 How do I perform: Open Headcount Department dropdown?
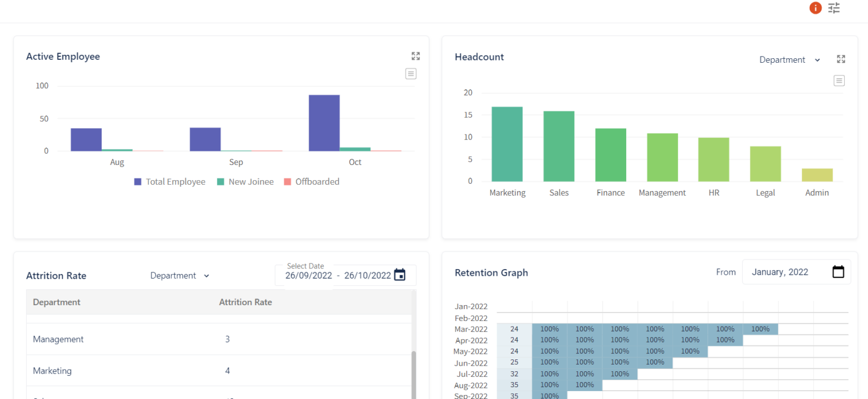pos(789,60)
